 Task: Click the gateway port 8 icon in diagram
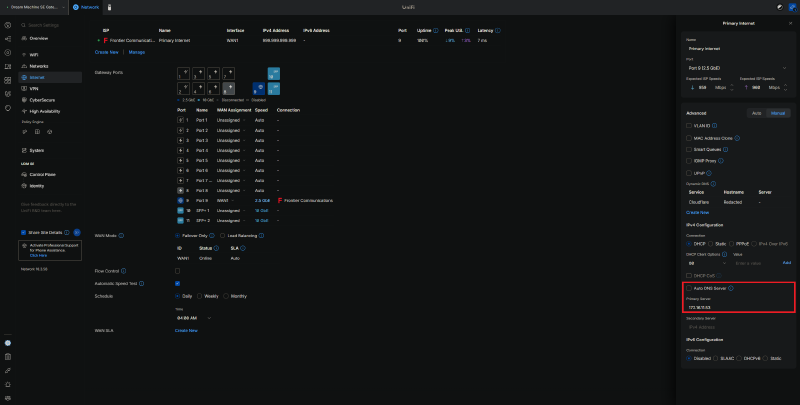(x=229, y=89)
